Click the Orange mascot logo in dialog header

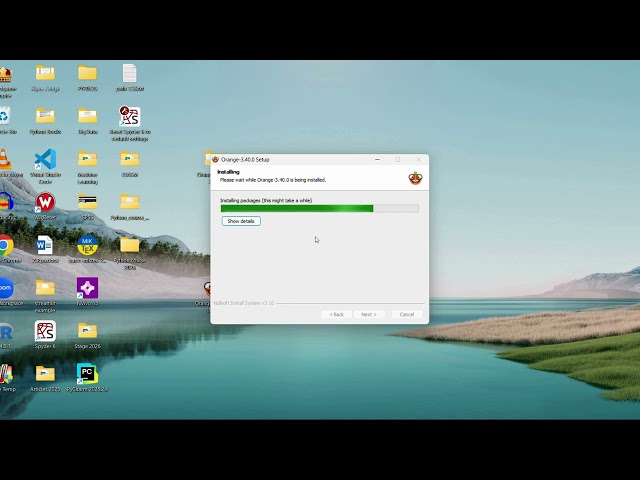pos(415,178)
